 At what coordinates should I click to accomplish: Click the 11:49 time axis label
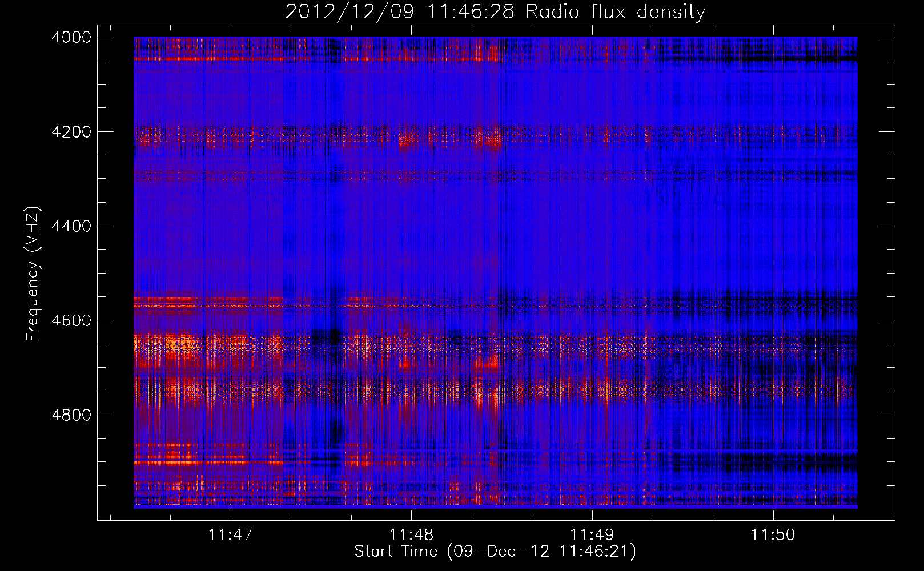click(592, 534)
